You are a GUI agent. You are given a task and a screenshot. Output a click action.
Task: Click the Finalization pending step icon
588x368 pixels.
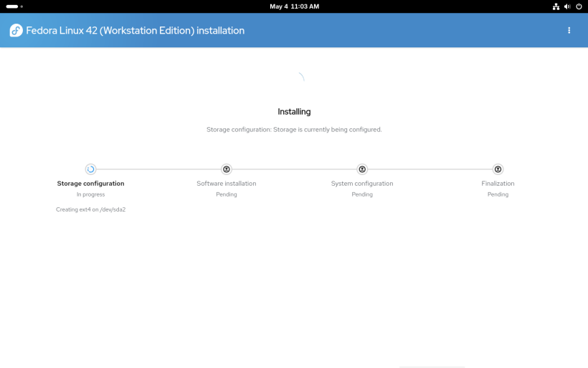pyautogui.click(x=498, y=169)
